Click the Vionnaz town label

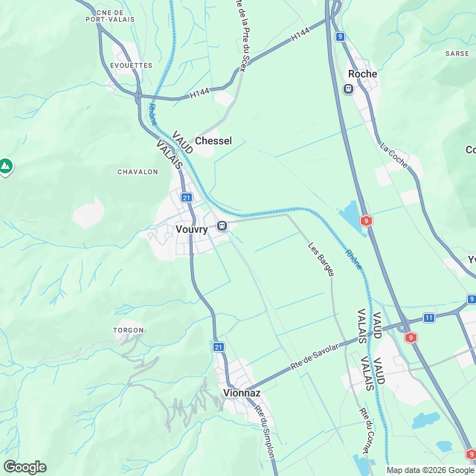242,393
